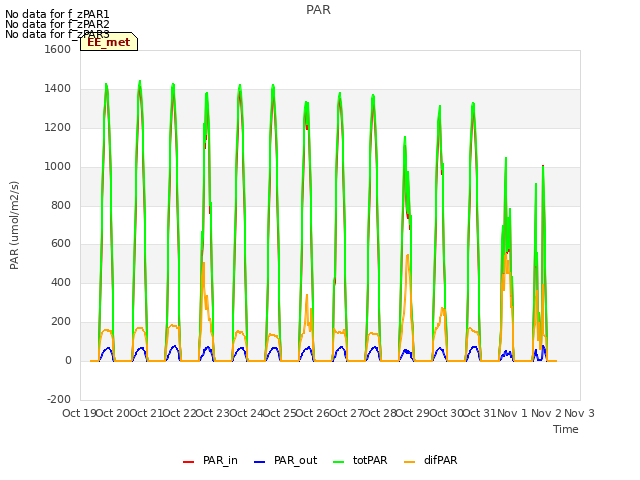Click the Oct 20 x-axis date label
This screenshot has height=480, width=640.
(113, 413)
